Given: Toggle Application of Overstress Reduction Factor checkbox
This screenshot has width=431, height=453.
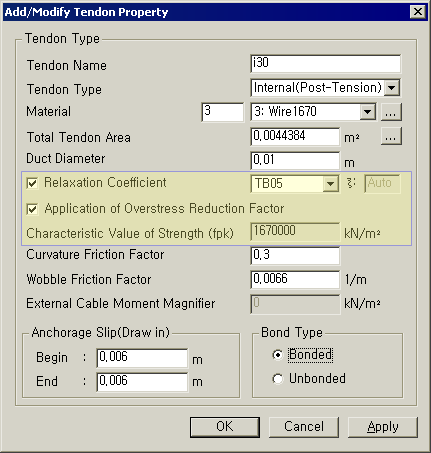Looking at the screenshot, I should tap(32, 209).
